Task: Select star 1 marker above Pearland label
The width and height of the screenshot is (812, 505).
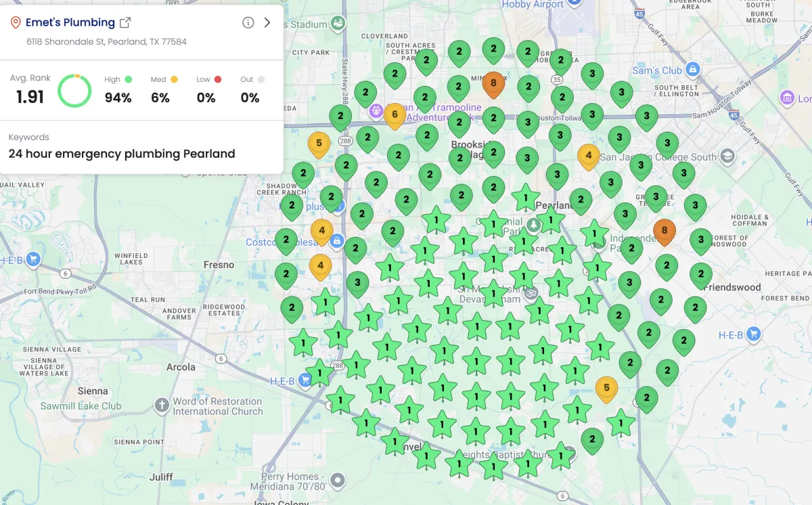Action: coord(526,198)
